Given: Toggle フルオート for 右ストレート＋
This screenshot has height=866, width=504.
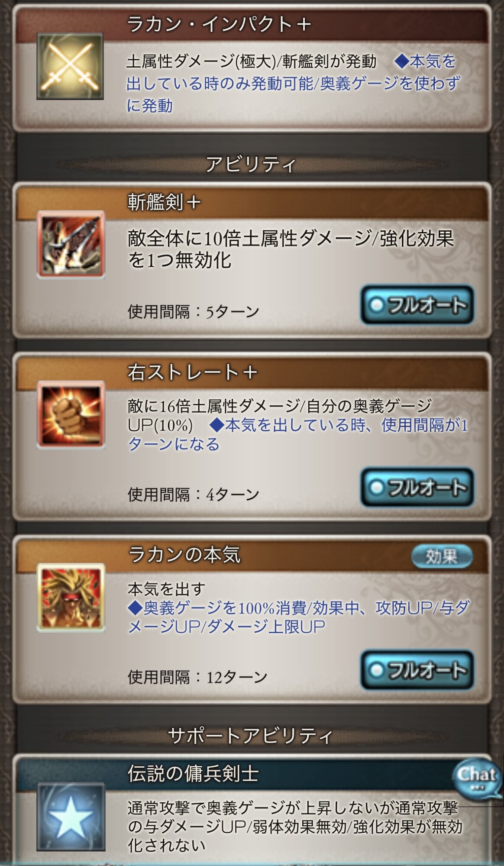Looking at the screenshot, I should pos(417,487).
